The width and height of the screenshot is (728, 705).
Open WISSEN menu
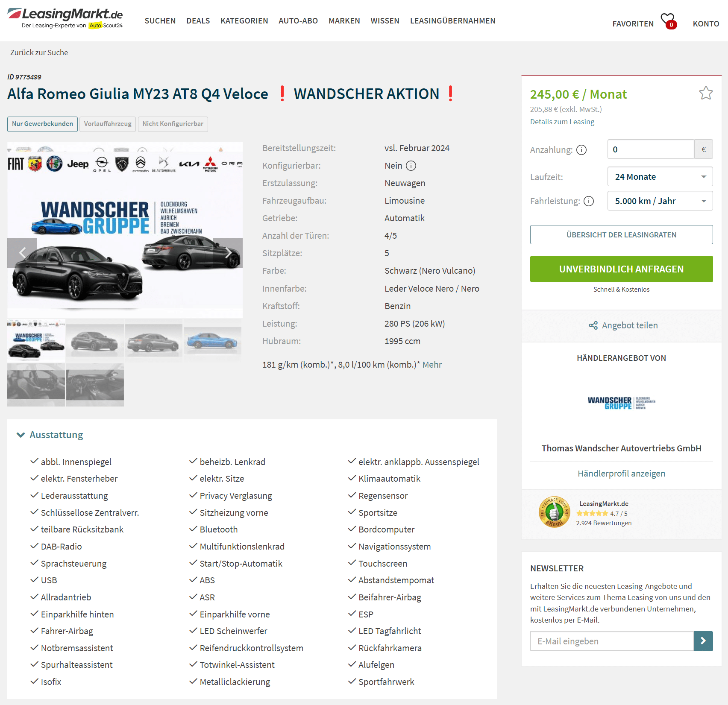click(385, 21)
